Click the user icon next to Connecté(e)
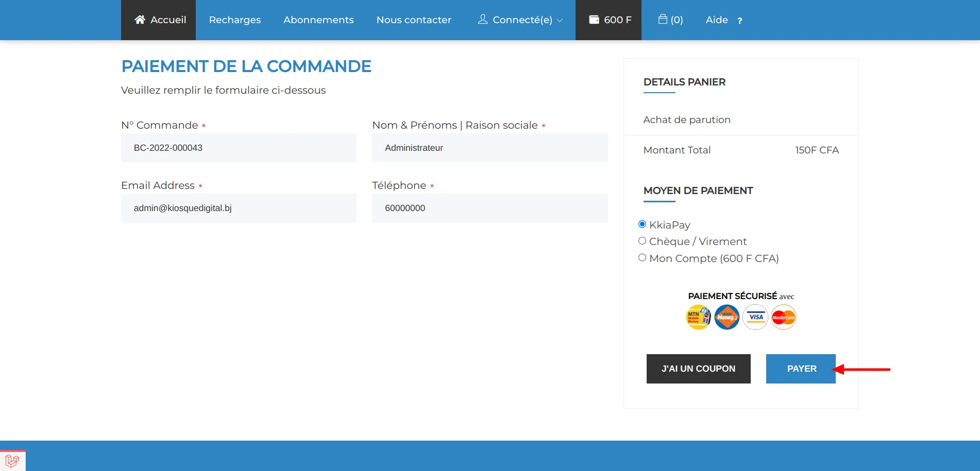Viewport: 980px width, 471px height. click(x=482, y=19)
